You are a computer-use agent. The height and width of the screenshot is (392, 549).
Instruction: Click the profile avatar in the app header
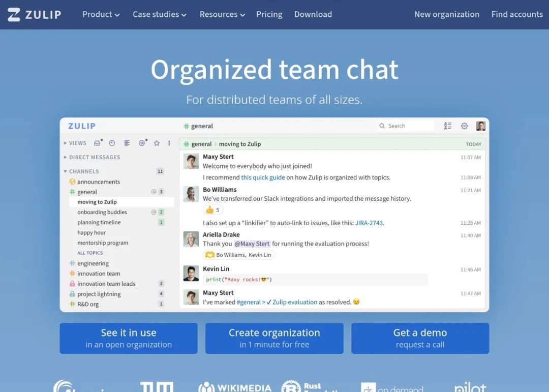point(481,126)
